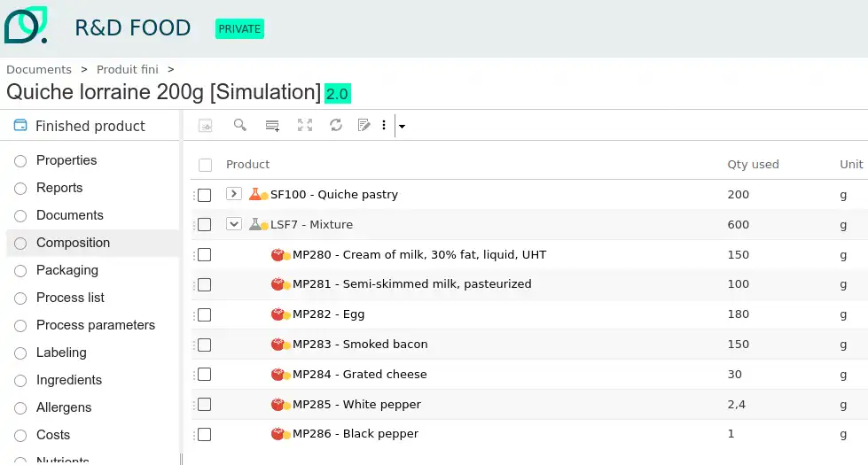Click the 180 quantity of Egg

(x=738, y=314)
